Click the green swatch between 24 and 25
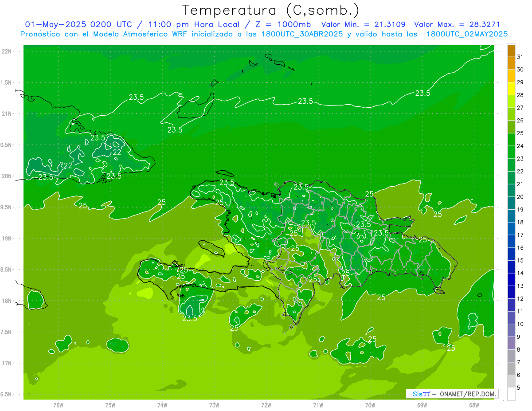This screenshot has height=411, width=532. click(511, 140)
